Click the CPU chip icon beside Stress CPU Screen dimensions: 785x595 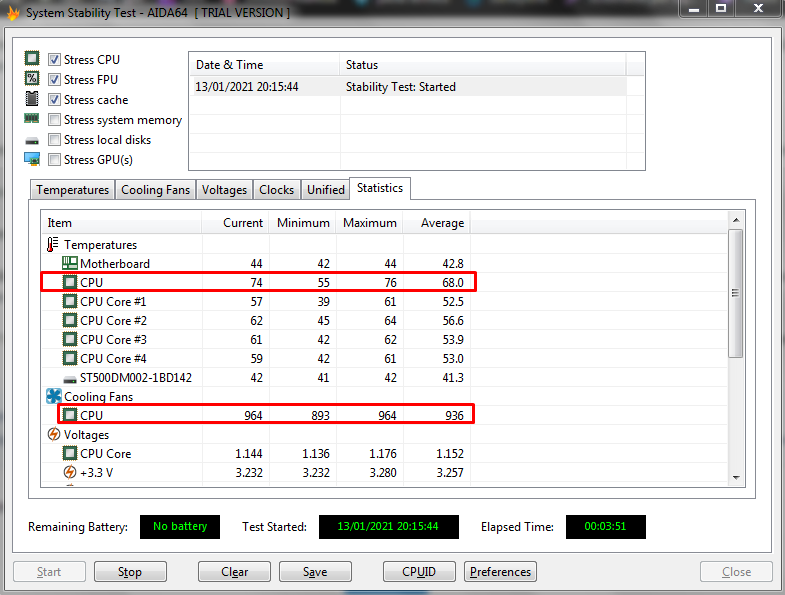(32, 58)
